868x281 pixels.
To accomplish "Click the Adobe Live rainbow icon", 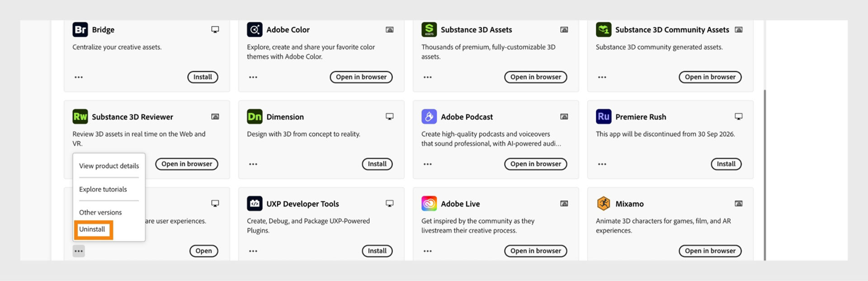I will [429, 204].
